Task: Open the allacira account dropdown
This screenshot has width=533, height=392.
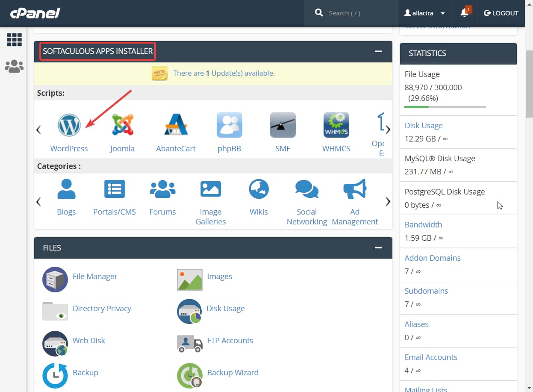Action: (424, 13)
